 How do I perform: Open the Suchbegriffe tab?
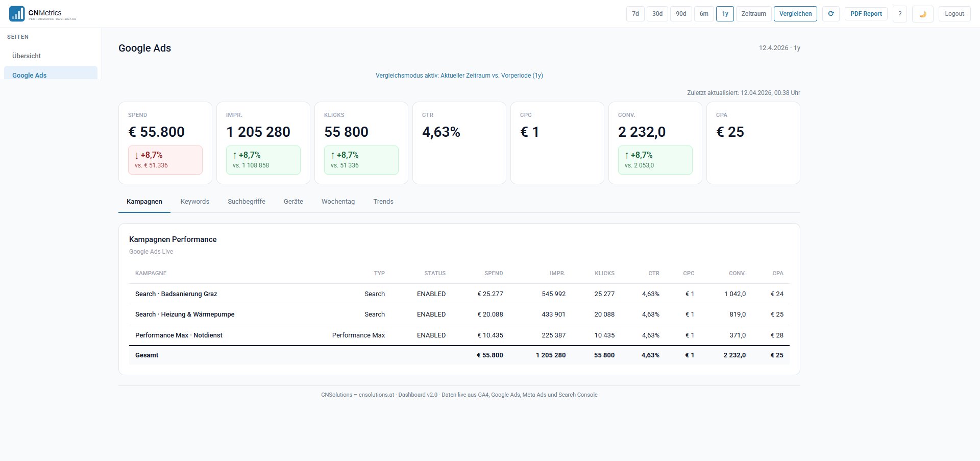pyautogui.click(x=246, y=202)
